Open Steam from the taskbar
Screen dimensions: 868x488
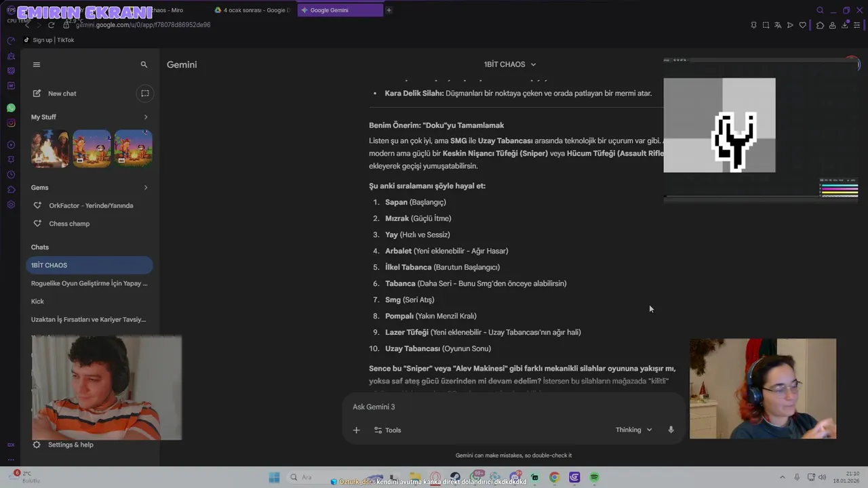pyautogui.click(x=455, y=477)
